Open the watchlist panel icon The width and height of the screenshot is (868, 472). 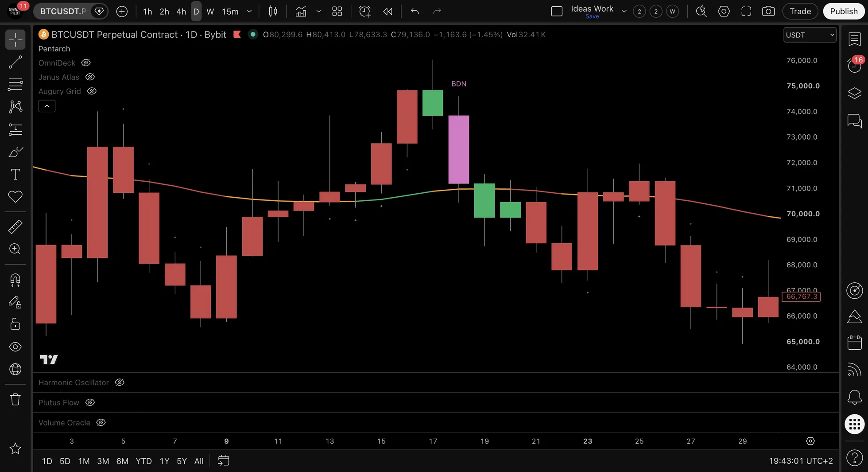pos(855,39)
